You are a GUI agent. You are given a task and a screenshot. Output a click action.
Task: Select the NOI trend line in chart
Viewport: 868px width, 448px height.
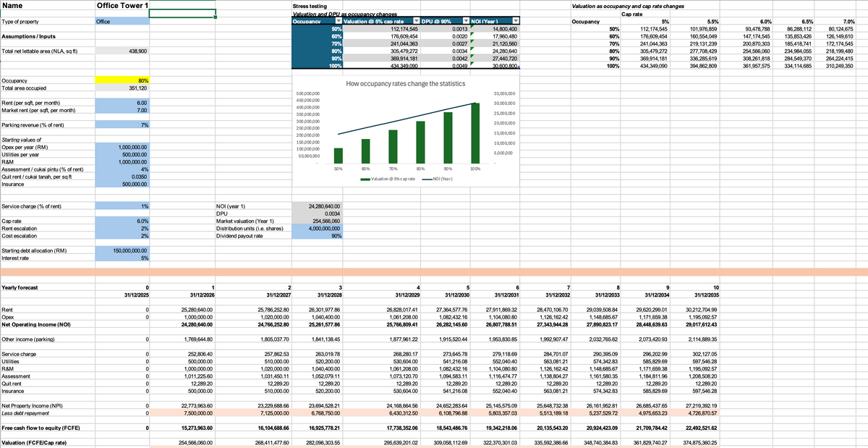click(x=405, y=119)
